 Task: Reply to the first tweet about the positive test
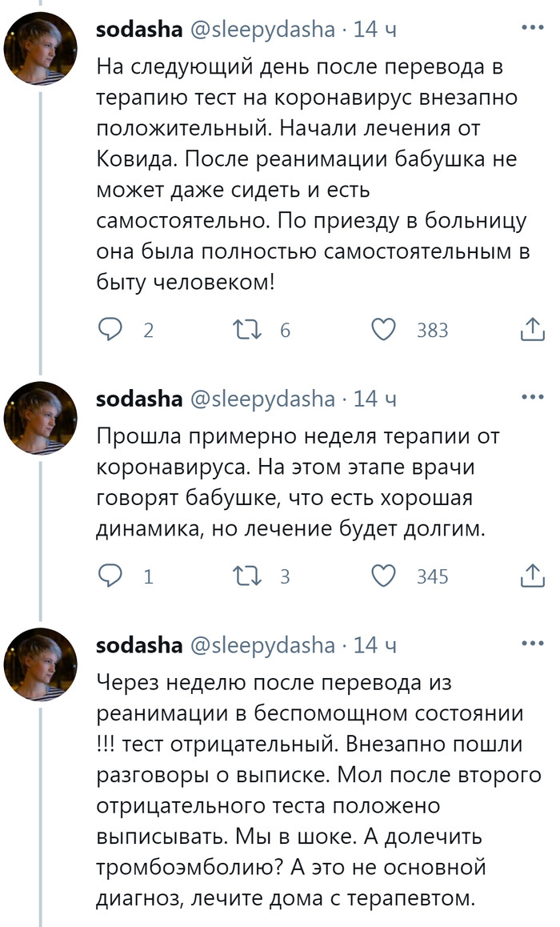coord(110,329)
